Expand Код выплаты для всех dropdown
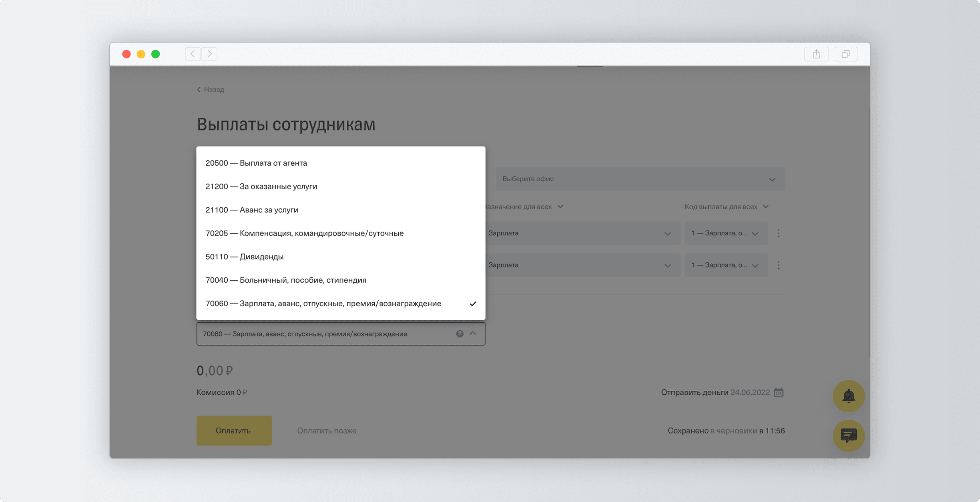Image resolution: width=980 pixels, height=502 pixels. click(x=726, y=207)
